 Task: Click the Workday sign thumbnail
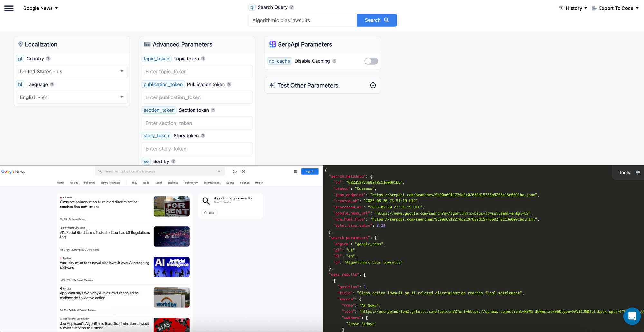click(172, 297)
